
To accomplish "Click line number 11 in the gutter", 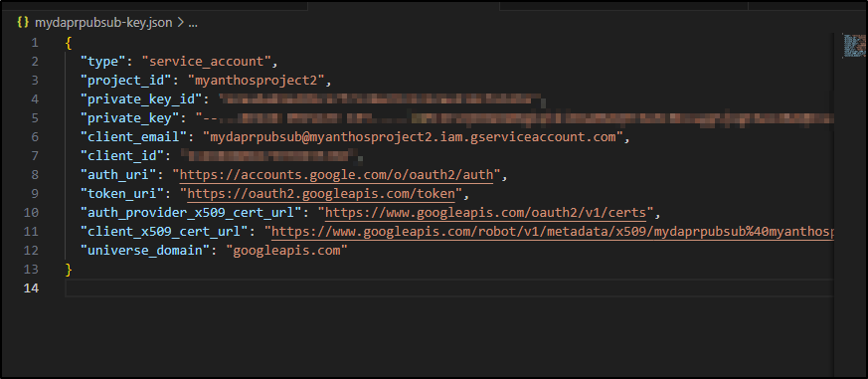I will click(x=32, y=232).
